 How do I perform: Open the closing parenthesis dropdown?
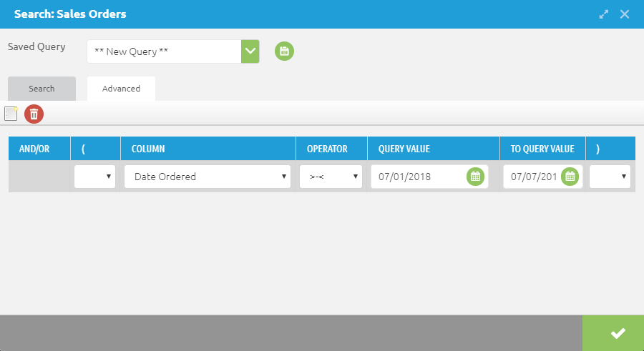[610, 177]
